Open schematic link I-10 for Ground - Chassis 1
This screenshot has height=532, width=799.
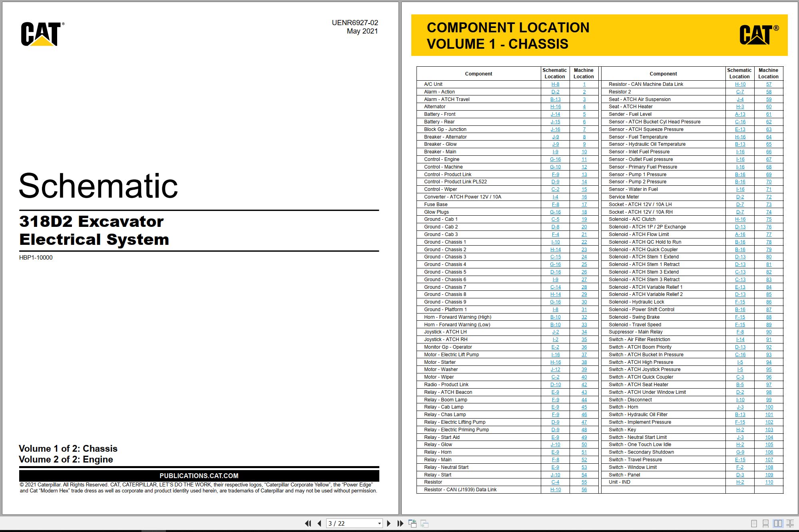coord(555,242)
